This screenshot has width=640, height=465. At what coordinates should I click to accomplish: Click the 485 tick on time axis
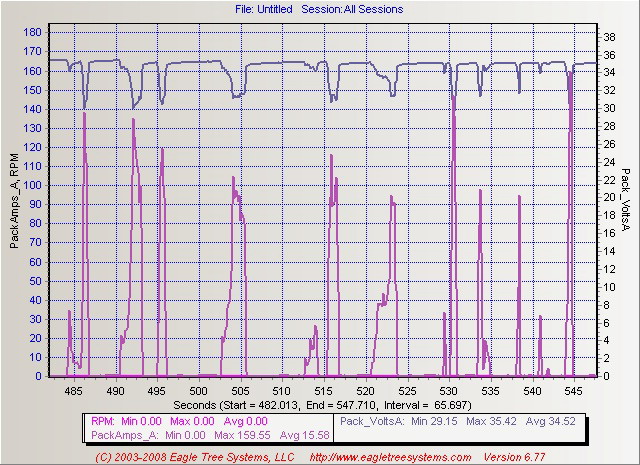point(73,391)
